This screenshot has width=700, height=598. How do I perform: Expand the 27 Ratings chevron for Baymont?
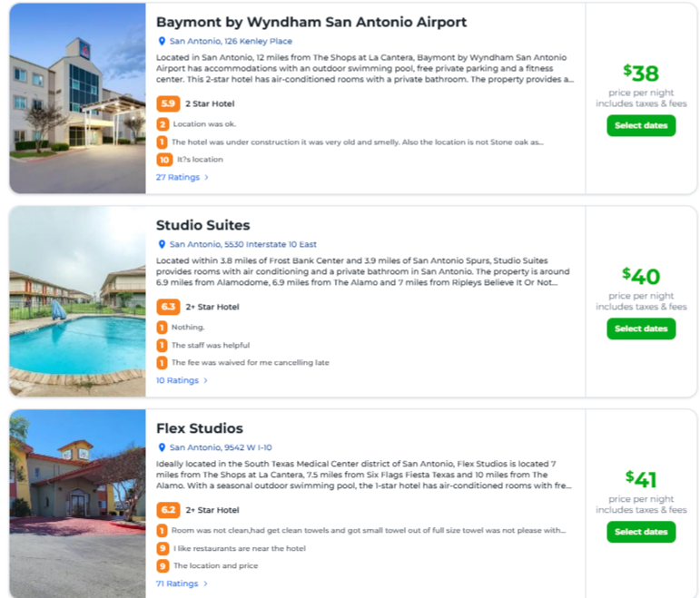pyautogui.click(x=206, y=178)
